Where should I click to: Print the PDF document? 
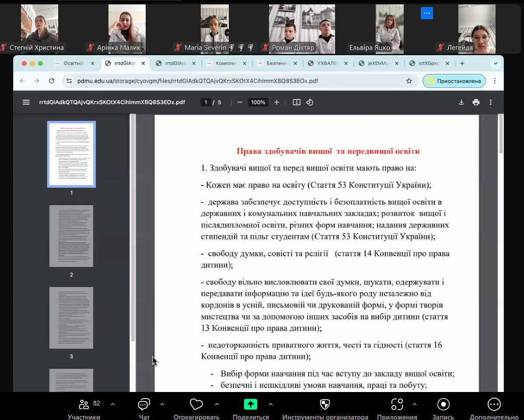tap(476, 102)
